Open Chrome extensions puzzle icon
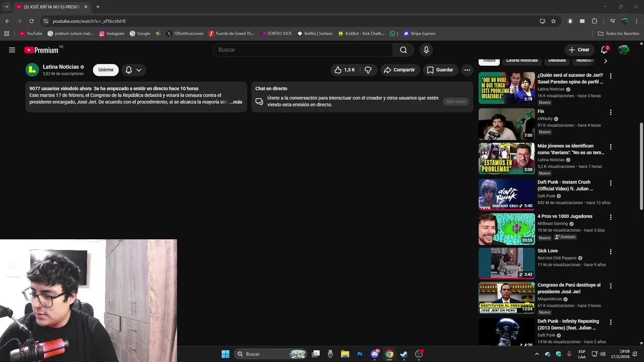644x362 pixels. click(594, 21)
